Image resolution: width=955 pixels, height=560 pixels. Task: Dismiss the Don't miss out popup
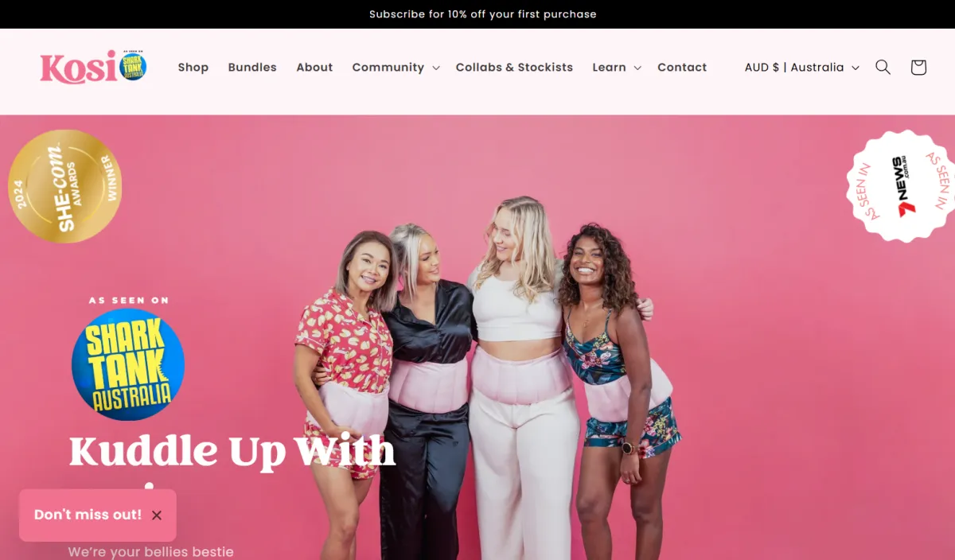coord(157,515)
